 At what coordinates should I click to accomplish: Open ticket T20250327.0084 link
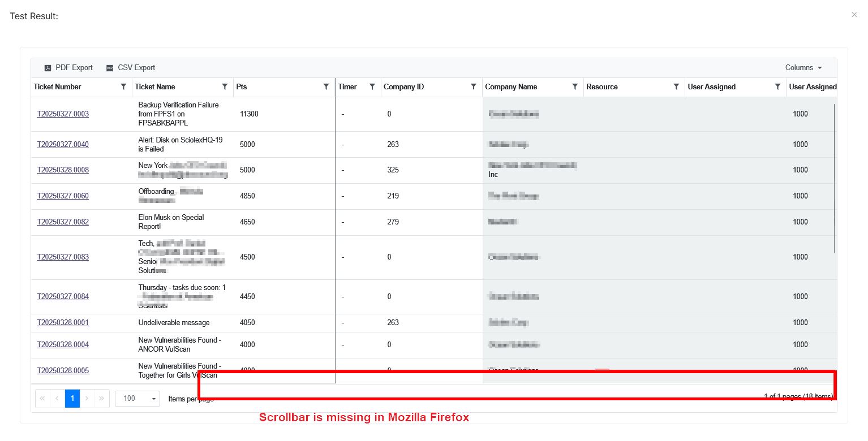pos(63,297)
